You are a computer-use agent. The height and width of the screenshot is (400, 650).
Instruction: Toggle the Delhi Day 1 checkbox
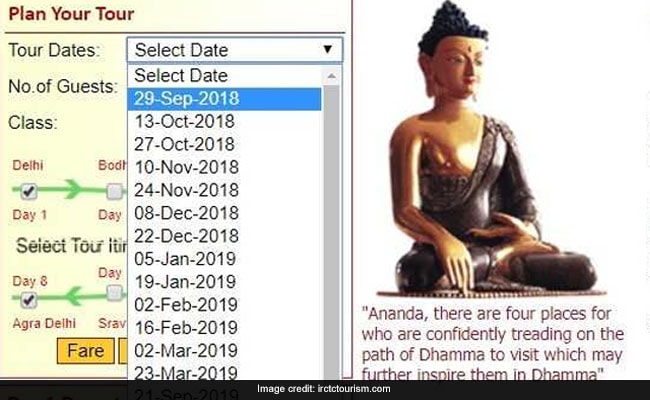(x=29, y=191)
